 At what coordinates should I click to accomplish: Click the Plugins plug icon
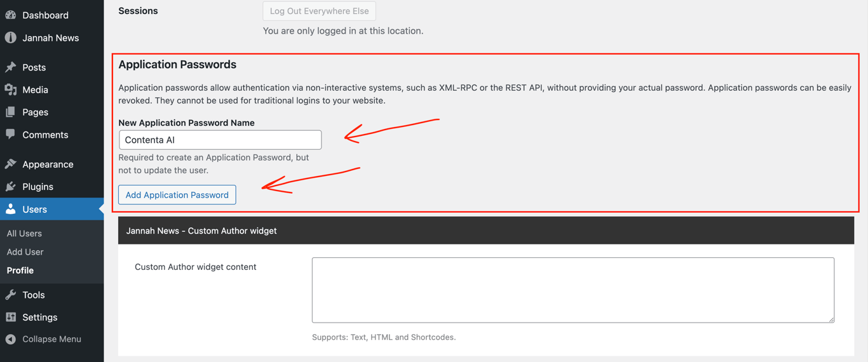tap(11, 186)
